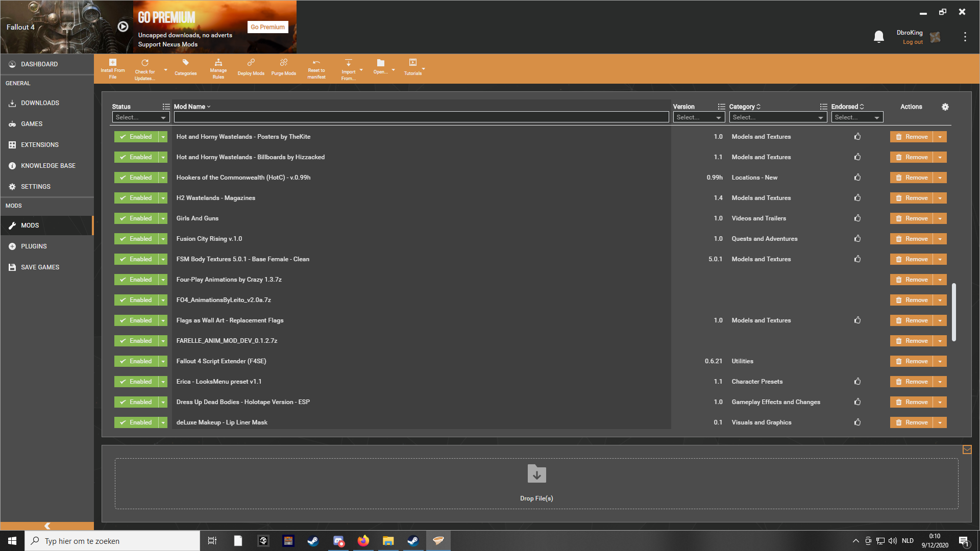Remove Fallout 4 Script Extender mod
Screen dimensions: 980x551
912,361
